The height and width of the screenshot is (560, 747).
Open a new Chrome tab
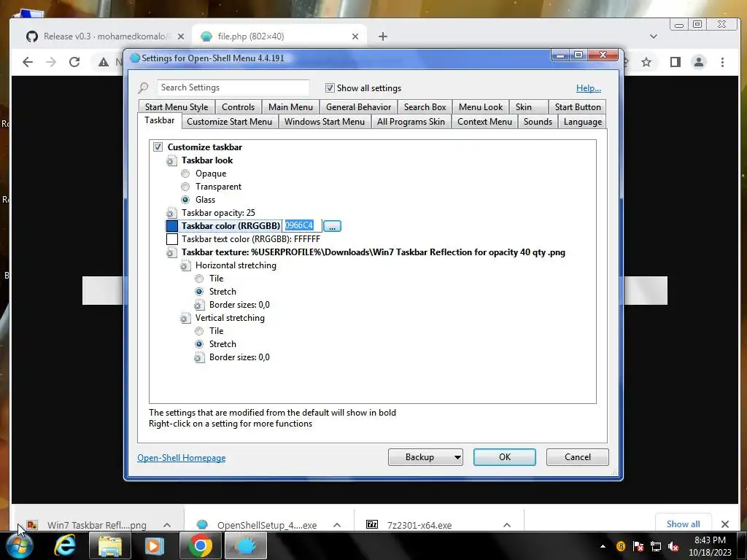pos(383,36)
